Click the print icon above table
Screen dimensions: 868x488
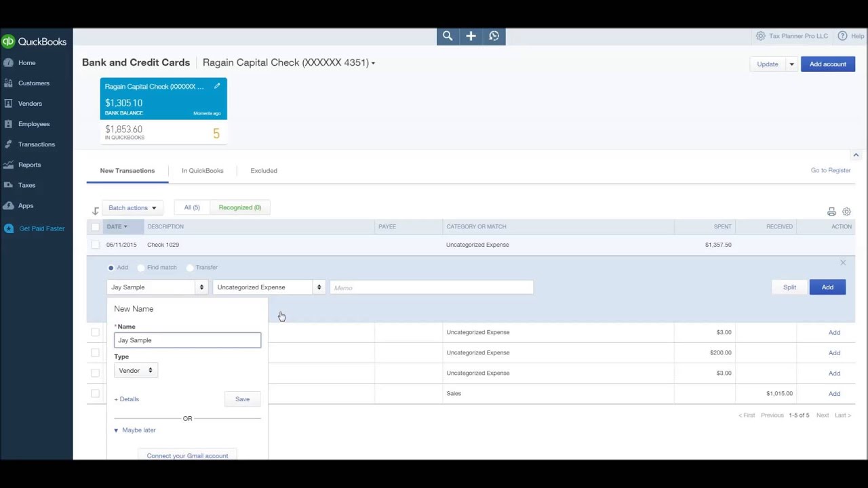click(831, 212)
